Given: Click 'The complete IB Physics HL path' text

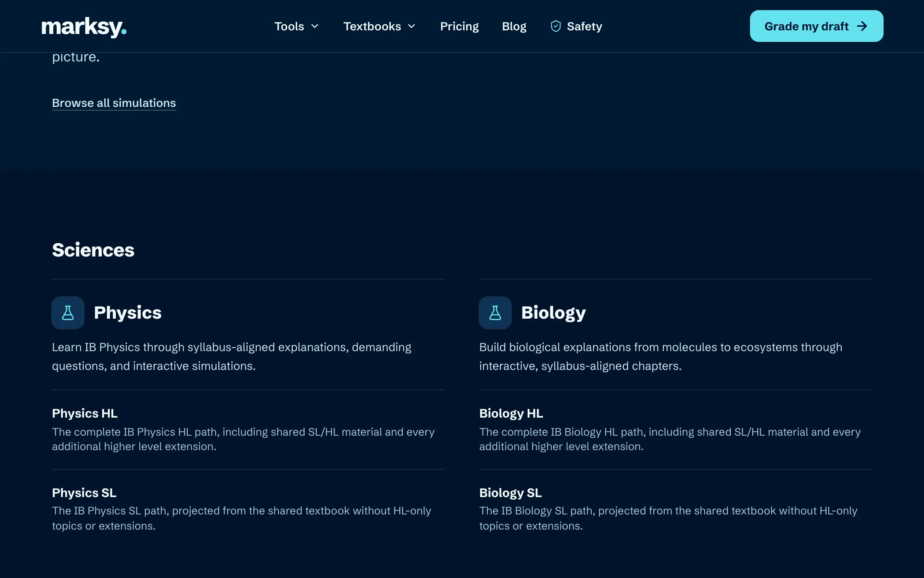Looking at the screenshot, I should (243, 439).
